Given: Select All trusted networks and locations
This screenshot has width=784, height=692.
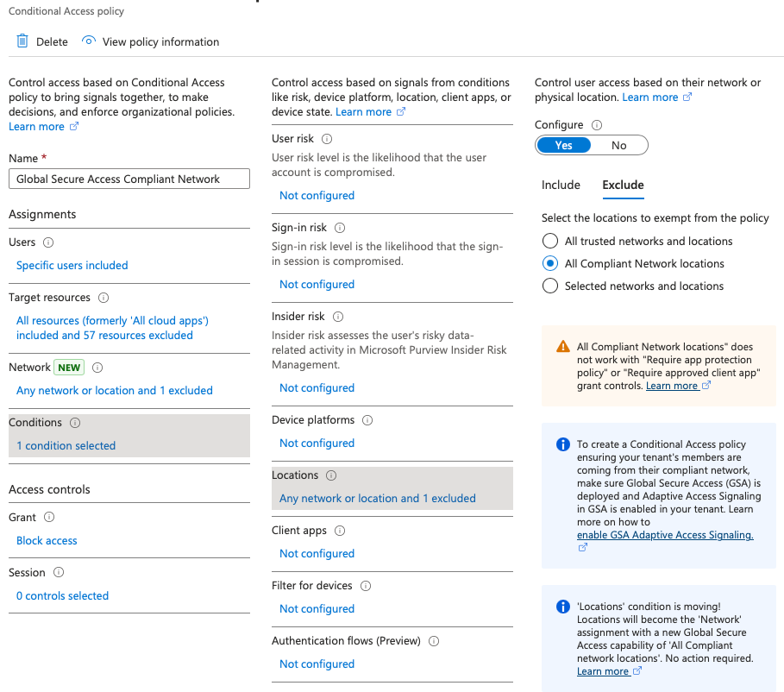Looking at the screenshot, I should point(550,242).
